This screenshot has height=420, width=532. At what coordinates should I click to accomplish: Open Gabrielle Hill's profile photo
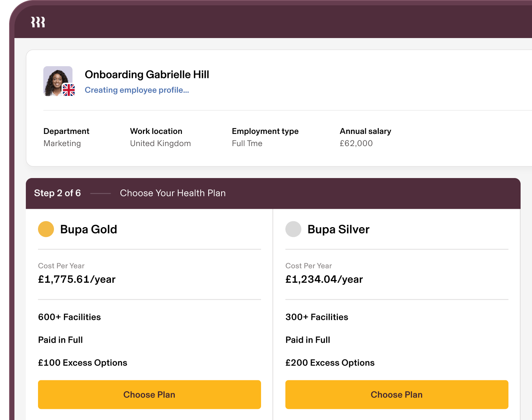coord(58,81)
